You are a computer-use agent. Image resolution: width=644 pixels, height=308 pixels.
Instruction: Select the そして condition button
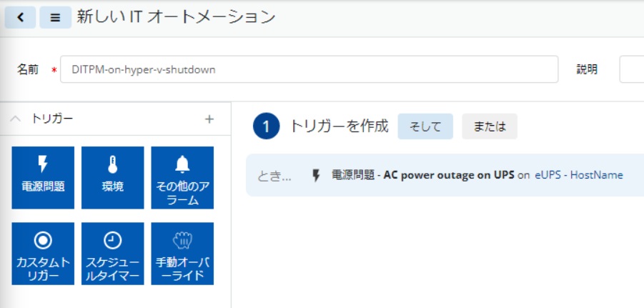pyautogui.click(x=425, y=126)
